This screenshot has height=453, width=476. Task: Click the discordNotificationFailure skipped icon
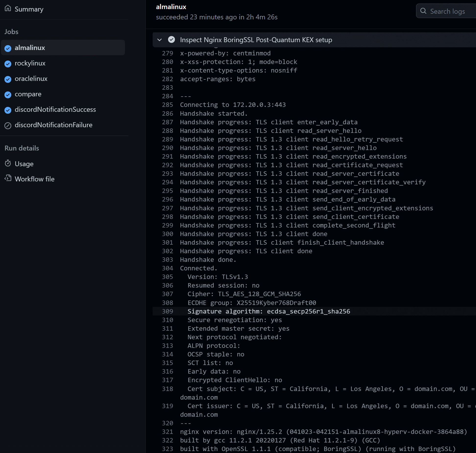coord(8,126)
